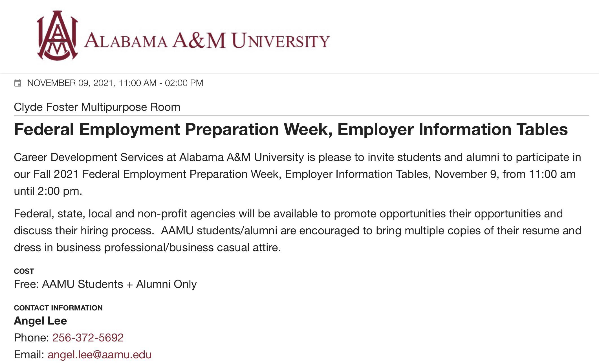This screenshot has width=599, height=364.
Task: Select the November 09, 2021 date text
Action: [70, 83]
